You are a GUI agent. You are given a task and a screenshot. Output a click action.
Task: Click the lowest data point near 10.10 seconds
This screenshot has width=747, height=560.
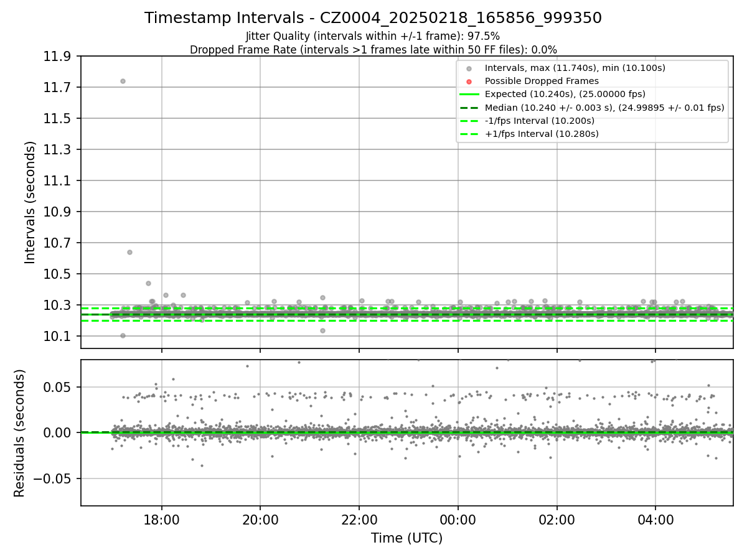(123, 335)
